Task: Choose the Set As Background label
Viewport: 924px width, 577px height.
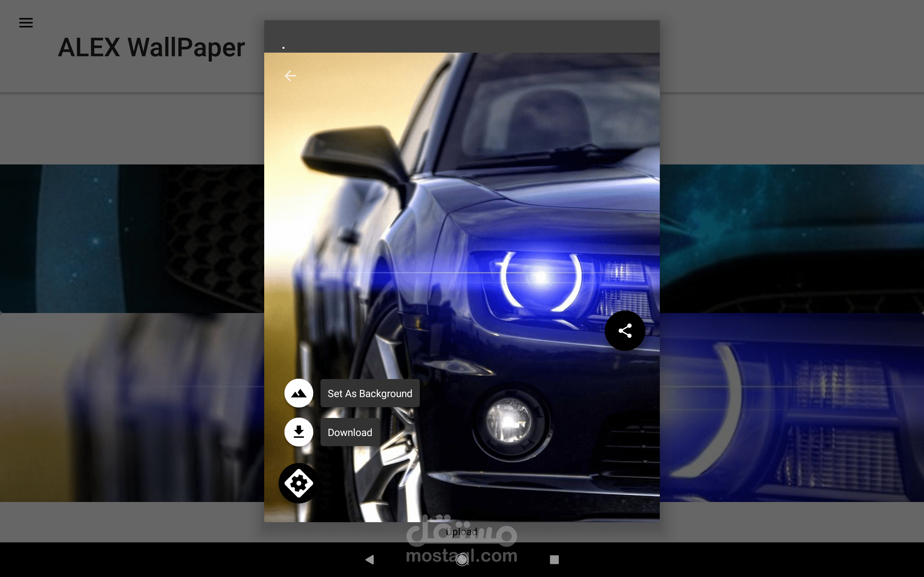Action: [x=370, y=393]
